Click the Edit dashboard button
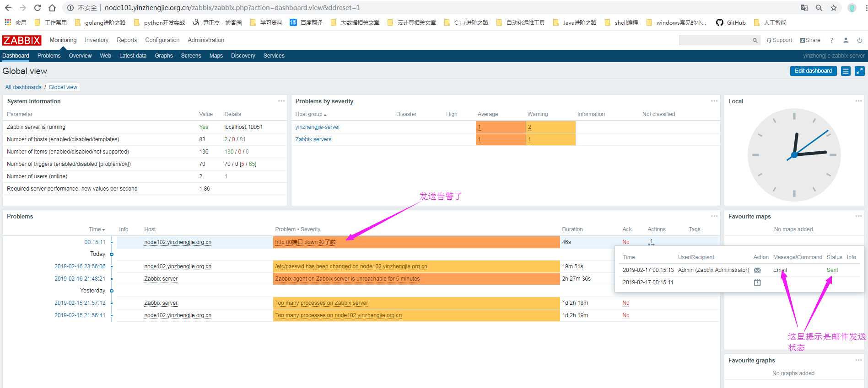 pyautogui.click(x=813, y=71)
